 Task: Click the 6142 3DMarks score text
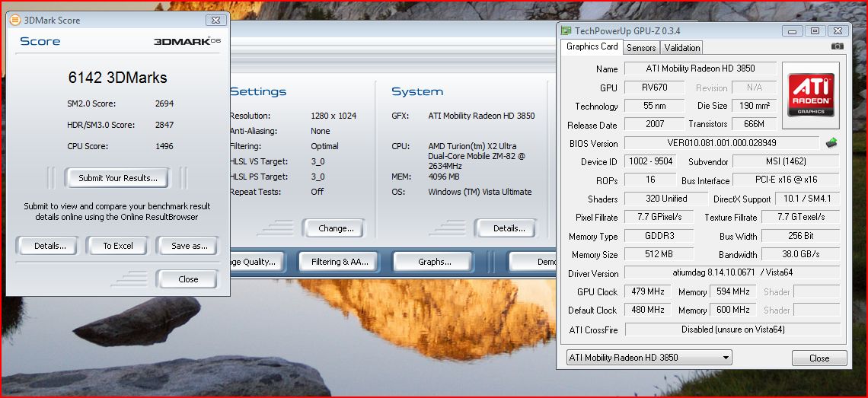(x=117, y=78)
